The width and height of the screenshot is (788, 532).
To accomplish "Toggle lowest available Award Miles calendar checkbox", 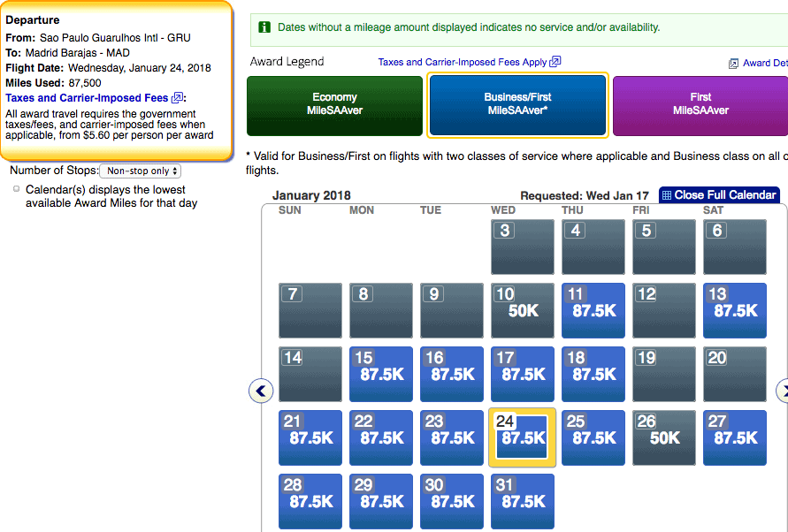I will pos(16,189).
